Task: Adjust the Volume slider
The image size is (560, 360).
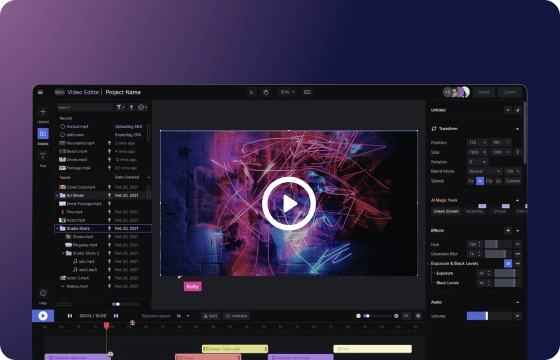Action: pyautogui.click(x=489, y=316)
